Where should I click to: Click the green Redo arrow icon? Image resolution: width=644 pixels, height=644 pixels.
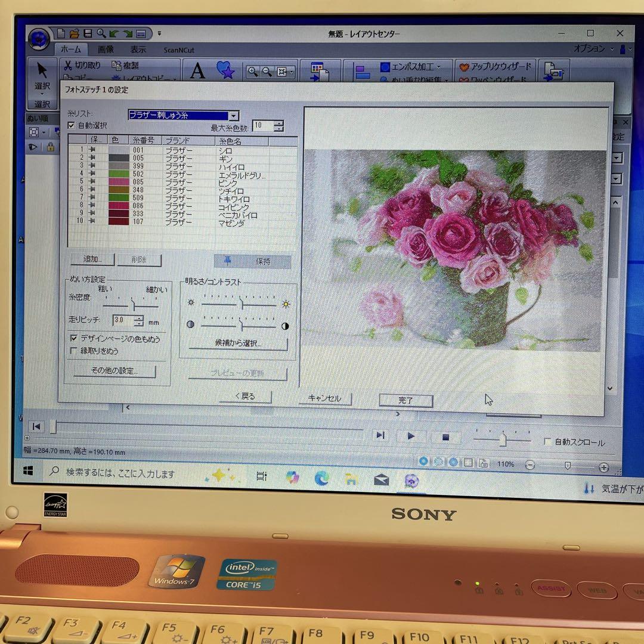[x=128, y=33]
